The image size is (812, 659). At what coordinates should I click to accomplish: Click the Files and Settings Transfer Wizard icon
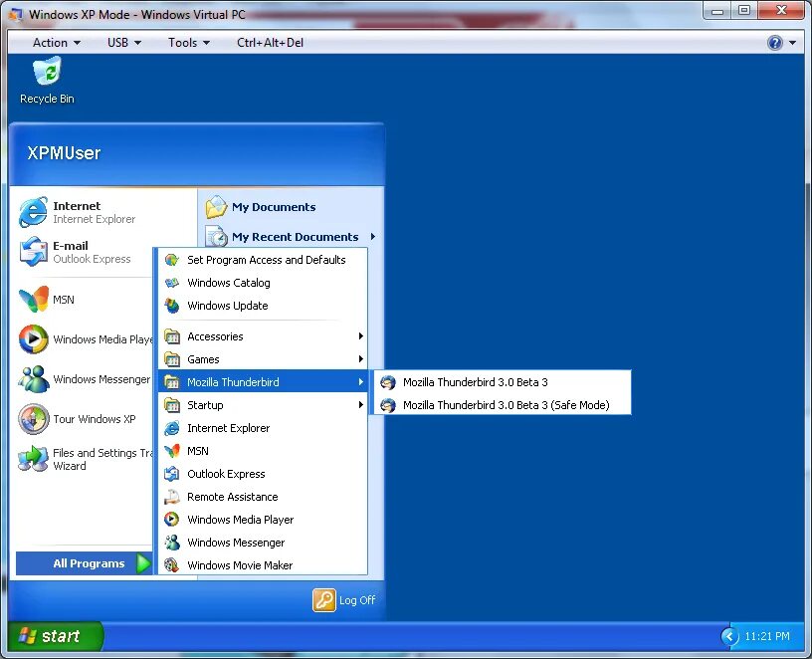(33, 459)
